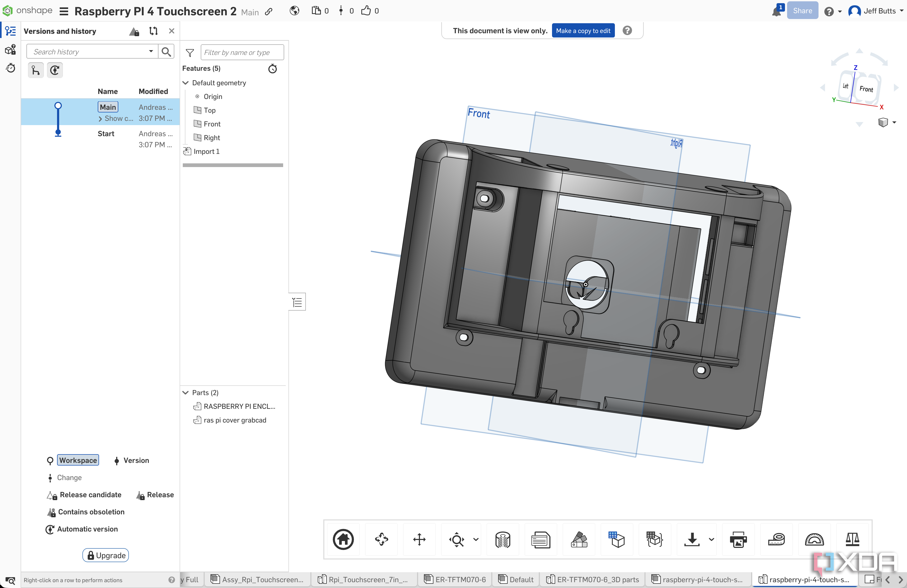Screen dimensions: 907x588
Task: Click the document link icon
Action: [269, 11]
